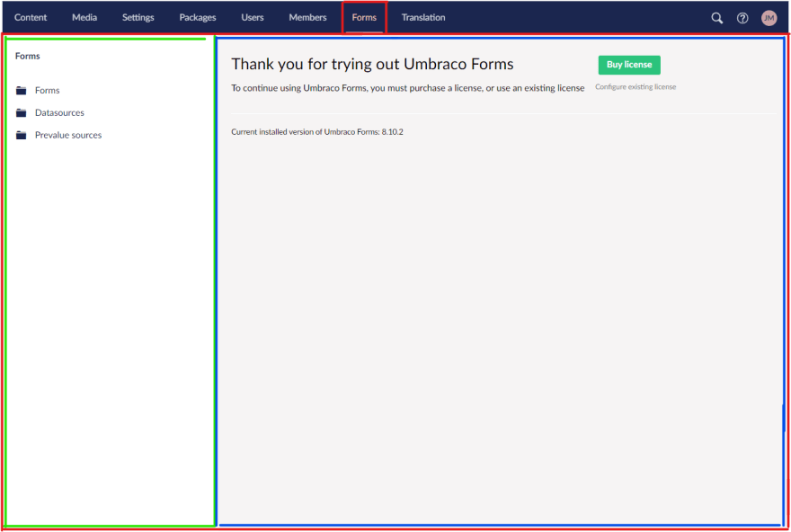The width and height of the screenshot is (791, 532).
Task: Click the "To continue using Umbraco Forms" message
Action: coord(407,88)
